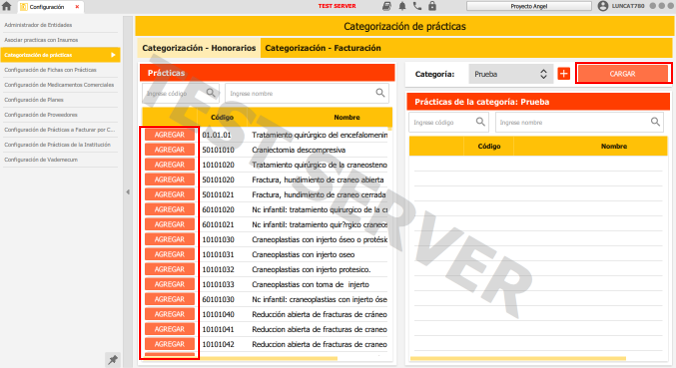Viewport: 676px width, 368px height.
Task: Open Configuración de Prácticas a Facturar
Action: click(59, 130)
